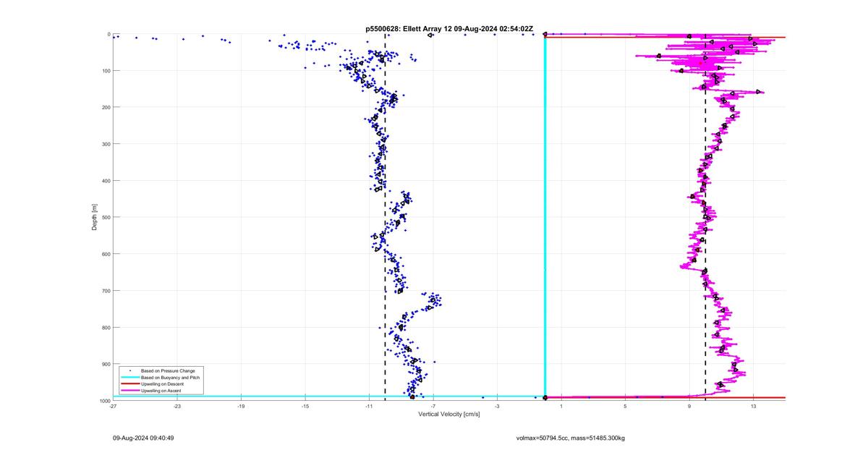The width and height of the screenshot is (868, 450).
Task: Click the velocity tick label '13'
Action: coord(753,407)
